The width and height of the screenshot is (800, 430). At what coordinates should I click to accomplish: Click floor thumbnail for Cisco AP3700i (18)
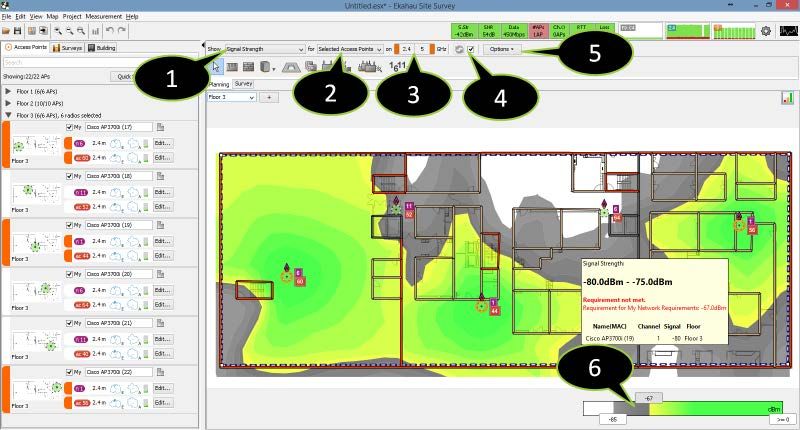point(36,194)
